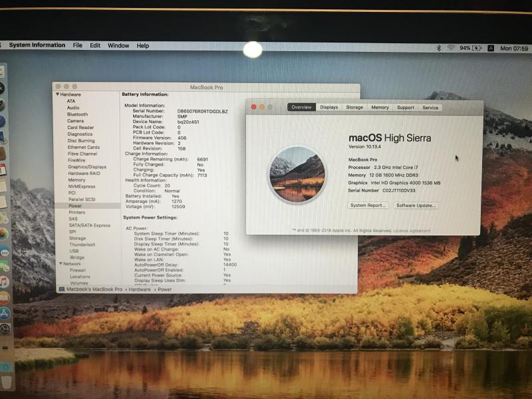The image size is (532, 399).
Task: Select Ethernet Cards in the sidebar
Action: click(84, 147)
